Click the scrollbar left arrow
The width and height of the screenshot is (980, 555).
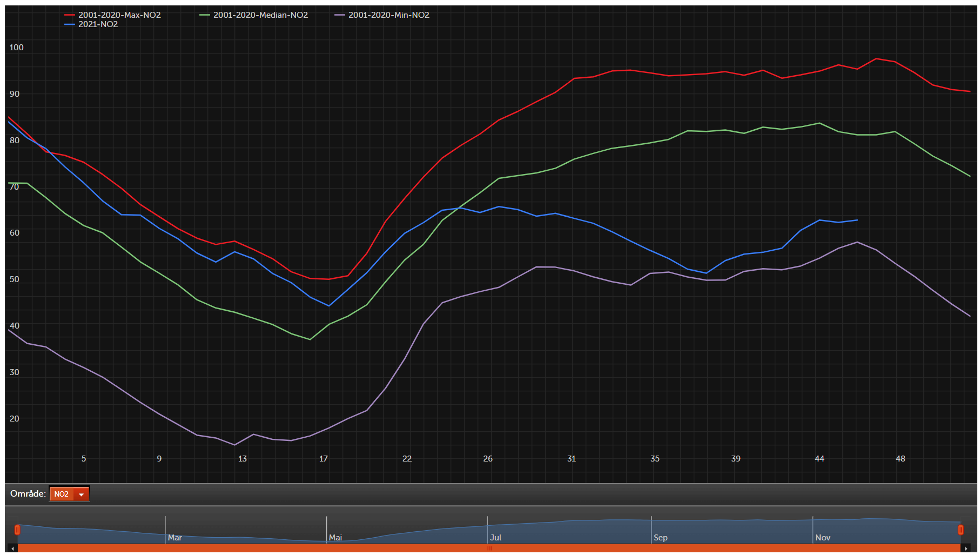[x=13, y=549]
